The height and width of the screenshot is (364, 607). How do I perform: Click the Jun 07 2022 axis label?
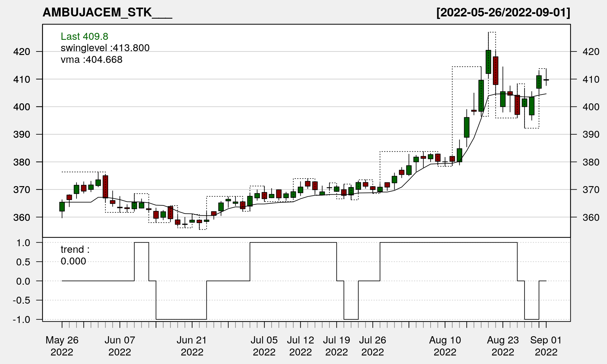[120, 346]
